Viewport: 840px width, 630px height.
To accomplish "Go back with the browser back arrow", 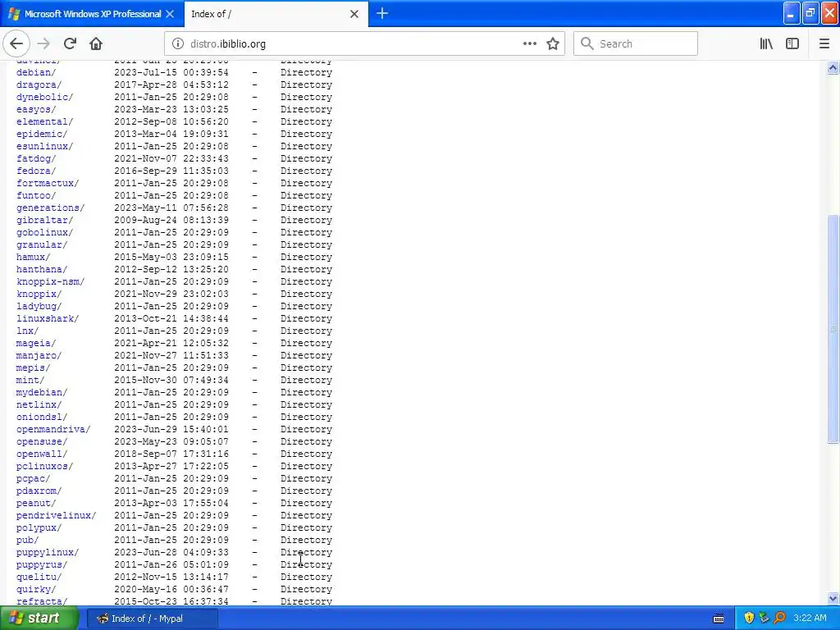I will tap(16, 44).
